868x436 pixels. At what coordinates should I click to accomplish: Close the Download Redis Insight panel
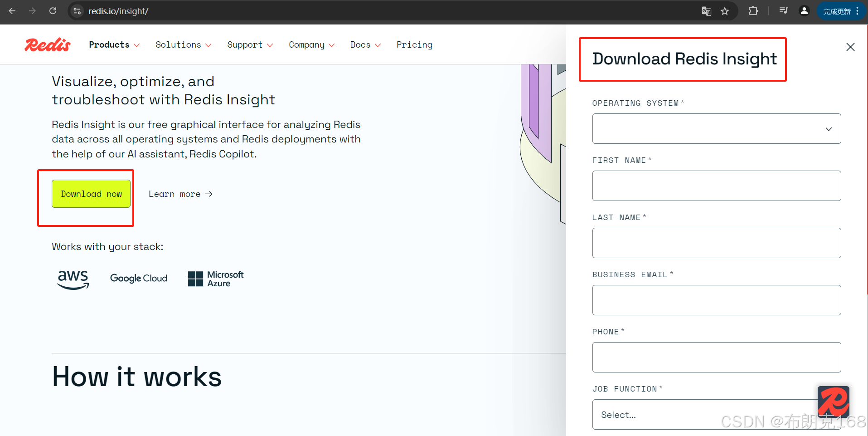[850, 47]
